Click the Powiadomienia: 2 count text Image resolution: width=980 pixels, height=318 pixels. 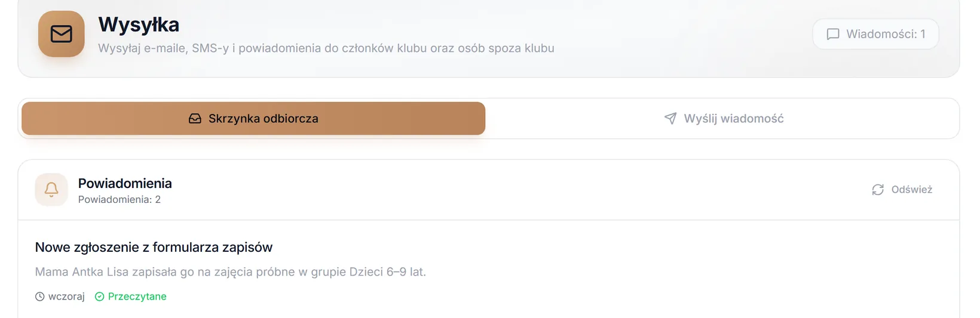coord(120,200)
